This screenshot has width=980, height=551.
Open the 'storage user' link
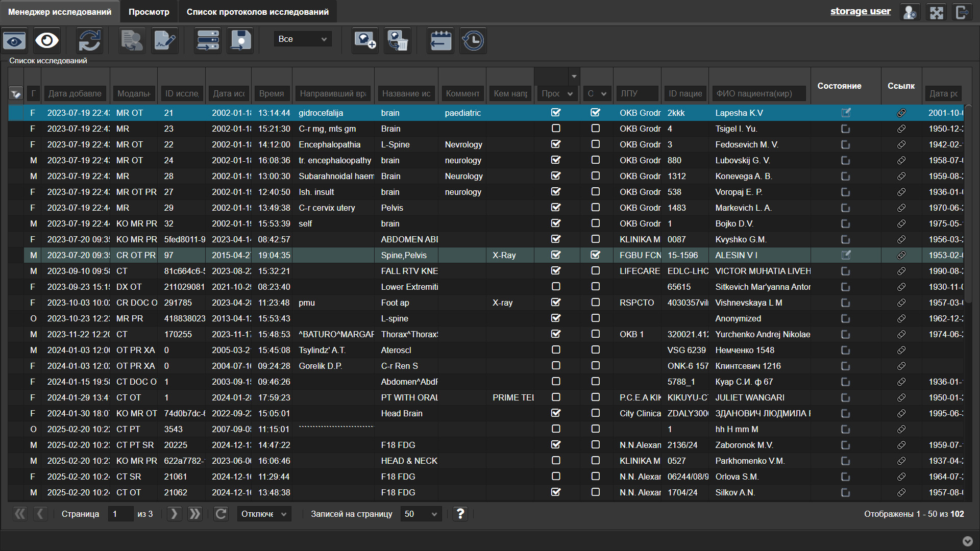861,11
